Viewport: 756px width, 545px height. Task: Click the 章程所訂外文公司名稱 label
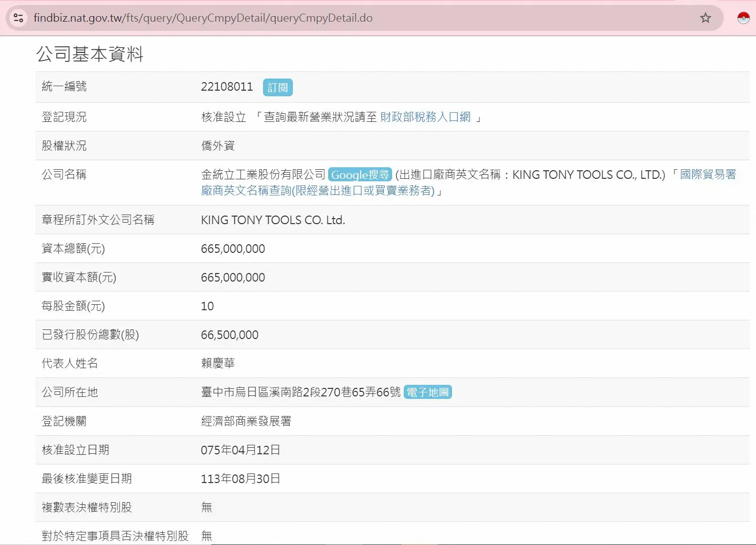pos(98,220)
